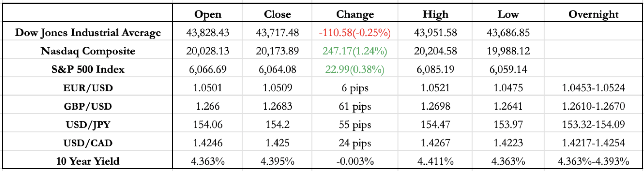The height and width of the screenshot is (171, 644).
Task: Select the GBP/USD row label
Action: click(x=88, y=106)
